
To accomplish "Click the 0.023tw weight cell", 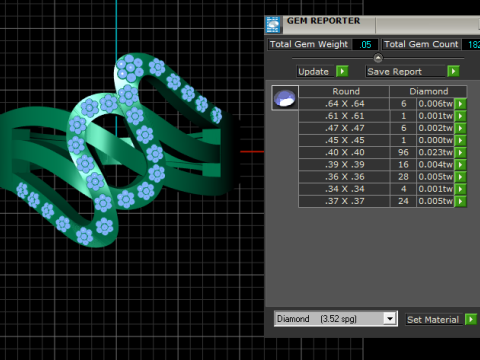I will click(435, 153).
